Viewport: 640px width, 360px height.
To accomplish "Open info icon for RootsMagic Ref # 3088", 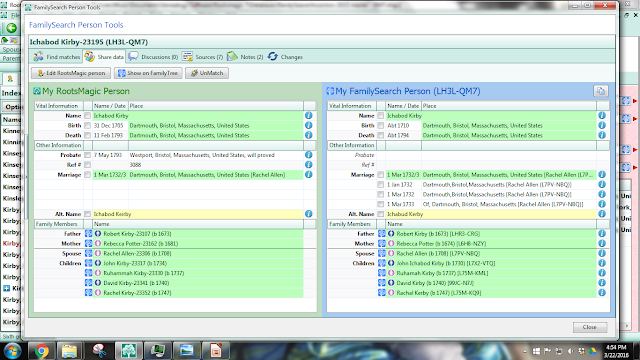I will point(309,165).
